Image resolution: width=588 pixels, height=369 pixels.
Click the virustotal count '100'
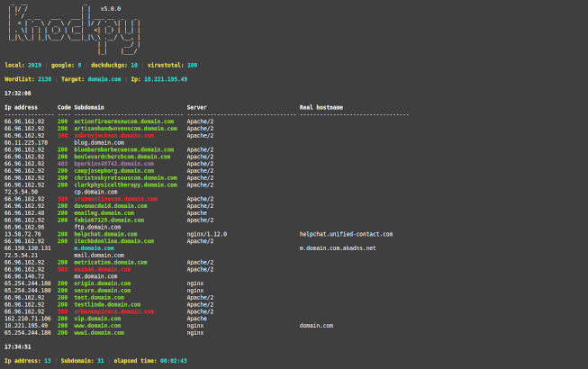point(193,65)
